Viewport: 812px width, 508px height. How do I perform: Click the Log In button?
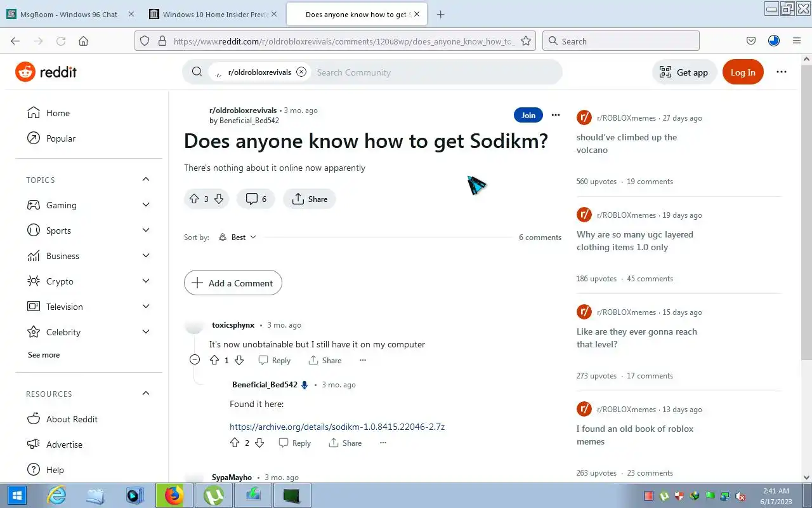743,72
